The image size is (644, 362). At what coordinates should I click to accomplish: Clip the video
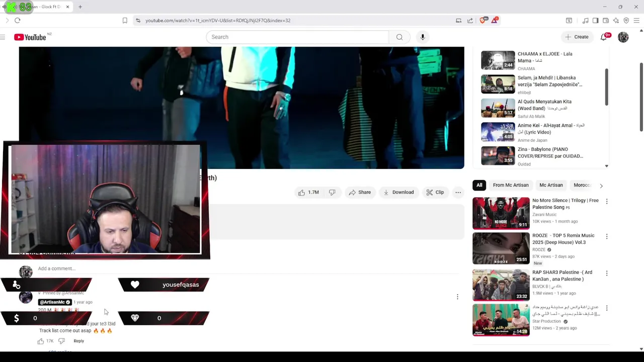coord(435,192)
